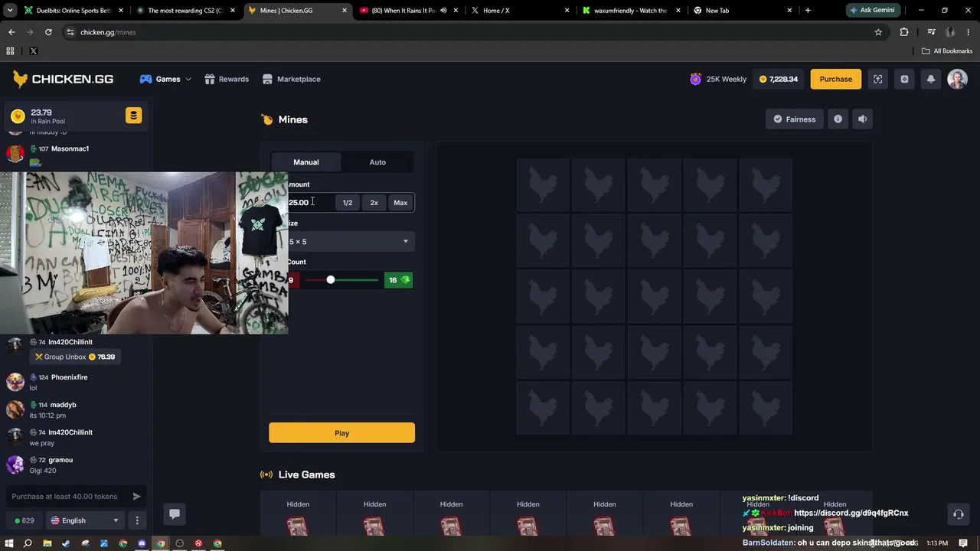Screen dimensions: 980x551
Task: Open the English language dropdown
Action: coord(84,520)
